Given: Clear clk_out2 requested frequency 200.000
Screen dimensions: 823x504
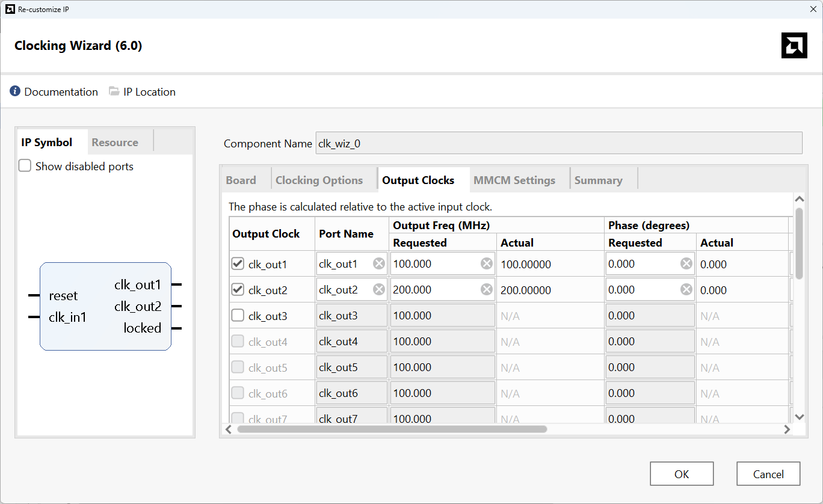Looking at the screenshot, I should coord(486,290).
